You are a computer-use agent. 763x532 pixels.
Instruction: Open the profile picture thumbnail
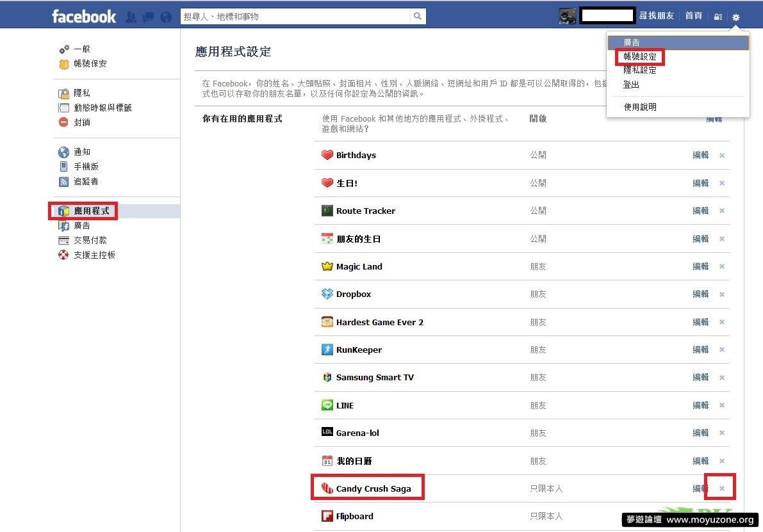[568, 16]
